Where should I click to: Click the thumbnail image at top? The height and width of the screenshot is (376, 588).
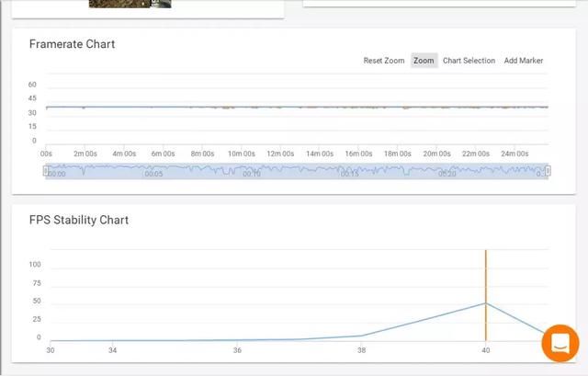click(130, 4)
